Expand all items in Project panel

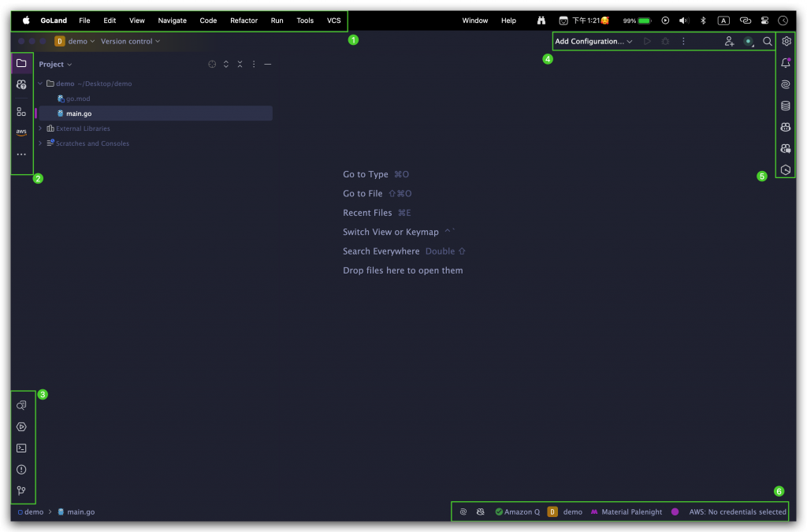pos(226,65)
